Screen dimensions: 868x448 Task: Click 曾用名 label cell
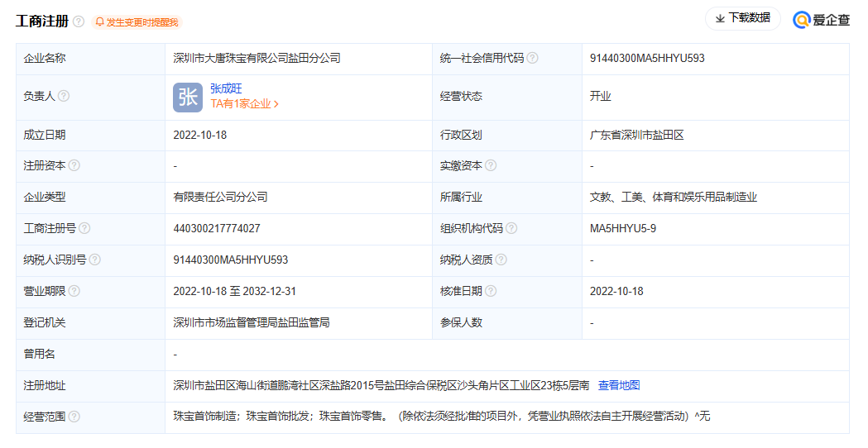(91, 355)
